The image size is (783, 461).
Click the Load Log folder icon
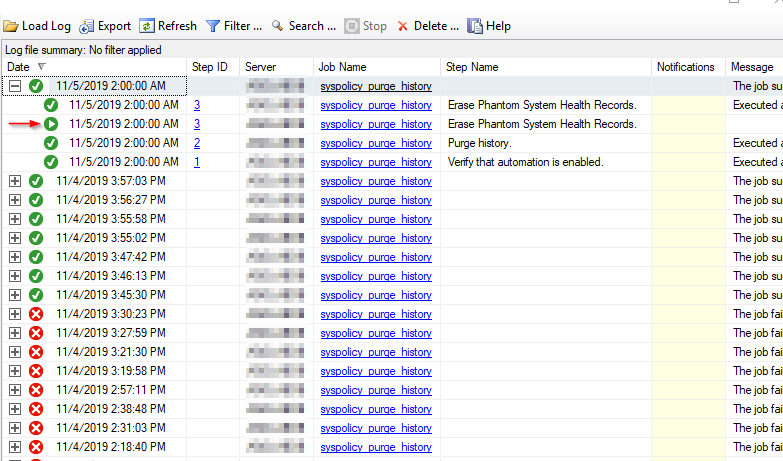(11, 26)
